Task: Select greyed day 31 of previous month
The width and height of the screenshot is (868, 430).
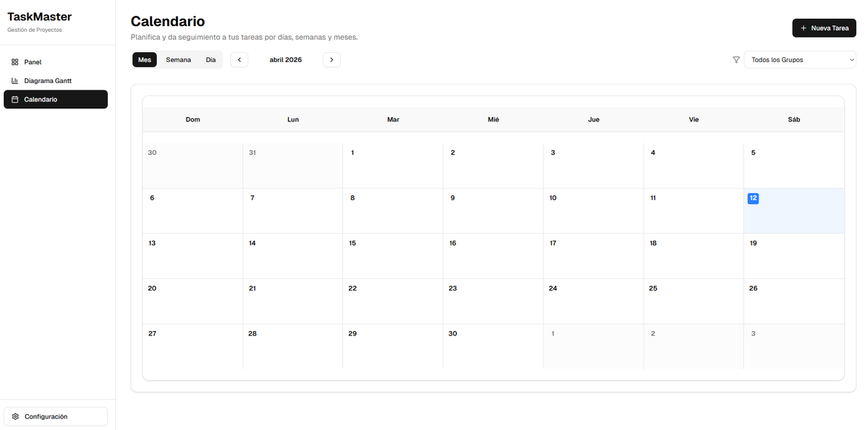Action: pyautogui.click(x=293, y=165)
